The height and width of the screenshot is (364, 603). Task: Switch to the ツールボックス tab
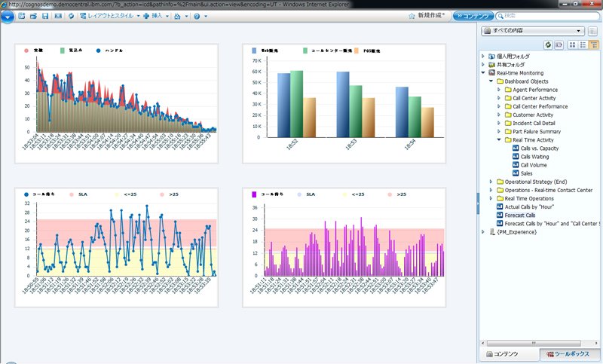(x=568, y=354)
